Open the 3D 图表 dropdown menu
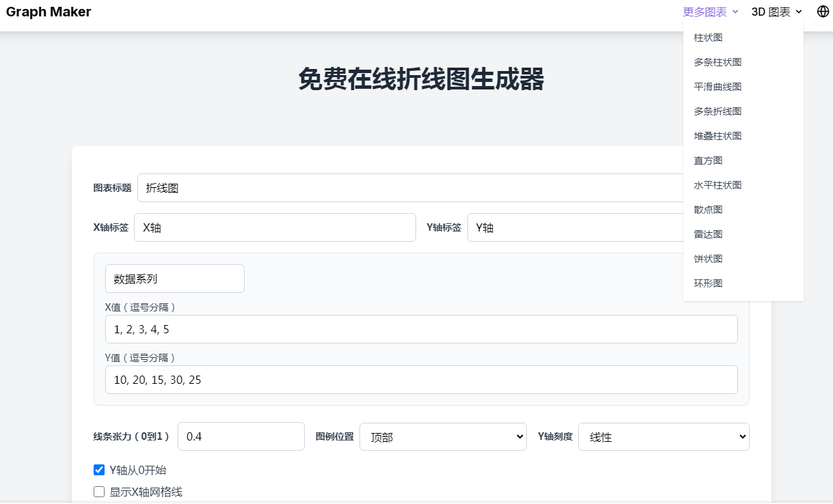Screen dimensions: 833x504 pyautogui.click(x=776, y=12)
